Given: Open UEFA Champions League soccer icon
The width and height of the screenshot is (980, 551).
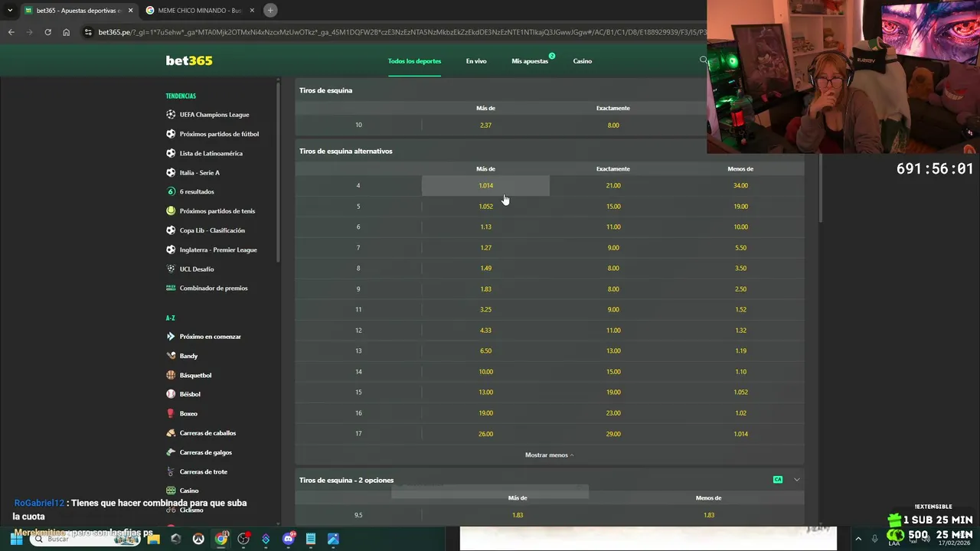Looking at the screenshot, I should 171,115.
